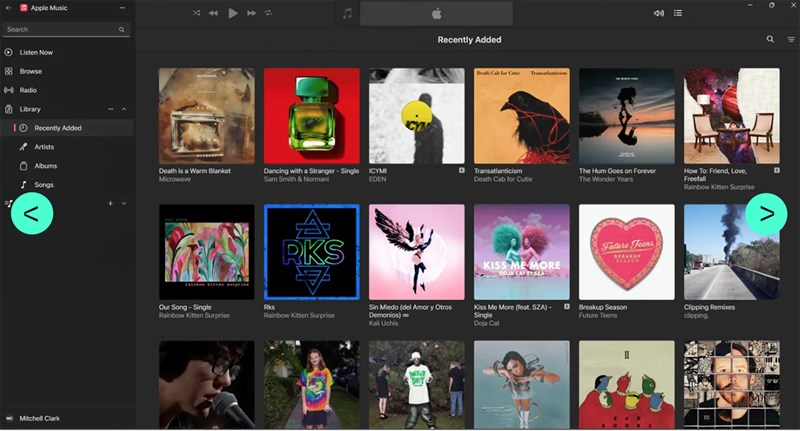Open the album cover with singer at microphone
This screenshot has width=800, height=431.
pyautogui.click(x=207, y=385)
